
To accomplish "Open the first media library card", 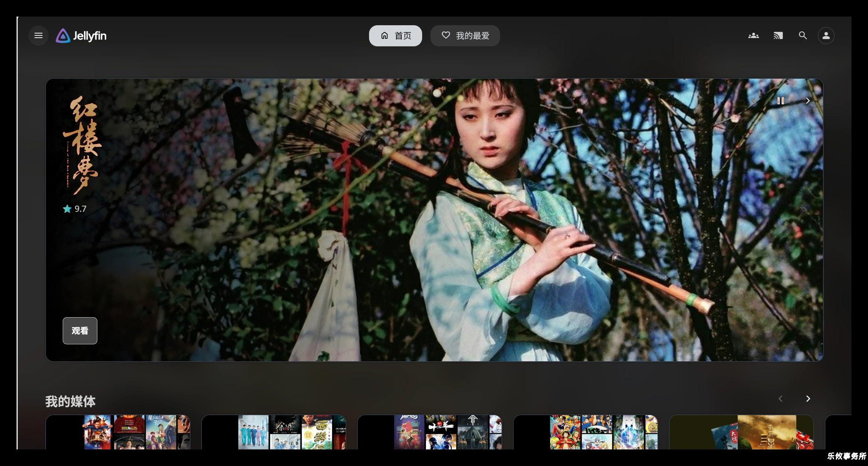I will pos(118,432).
